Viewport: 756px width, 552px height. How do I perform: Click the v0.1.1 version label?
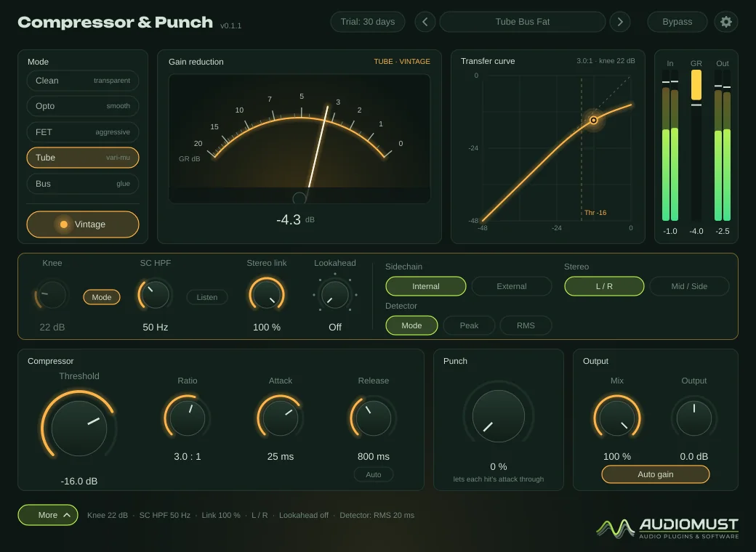pos(230,25)
